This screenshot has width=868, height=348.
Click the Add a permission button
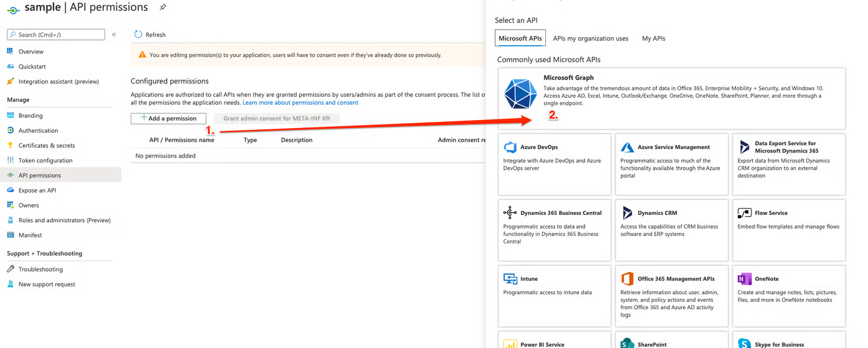pyautogui.click(x=168, y=118)
